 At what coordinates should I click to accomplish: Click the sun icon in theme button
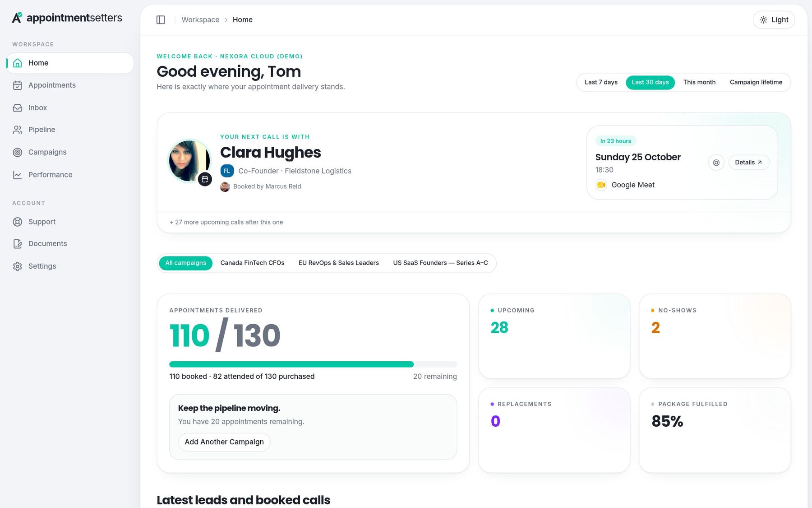pyautogui.click(x=763, y=20)
